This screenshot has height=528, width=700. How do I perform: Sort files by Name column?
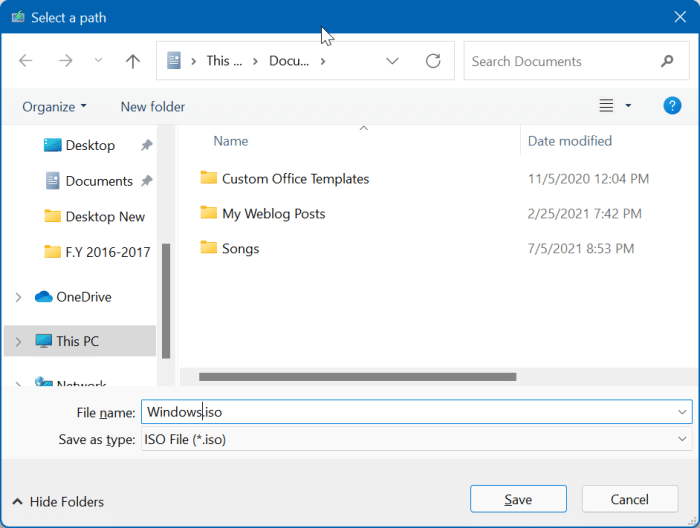(x=230, y=141)
